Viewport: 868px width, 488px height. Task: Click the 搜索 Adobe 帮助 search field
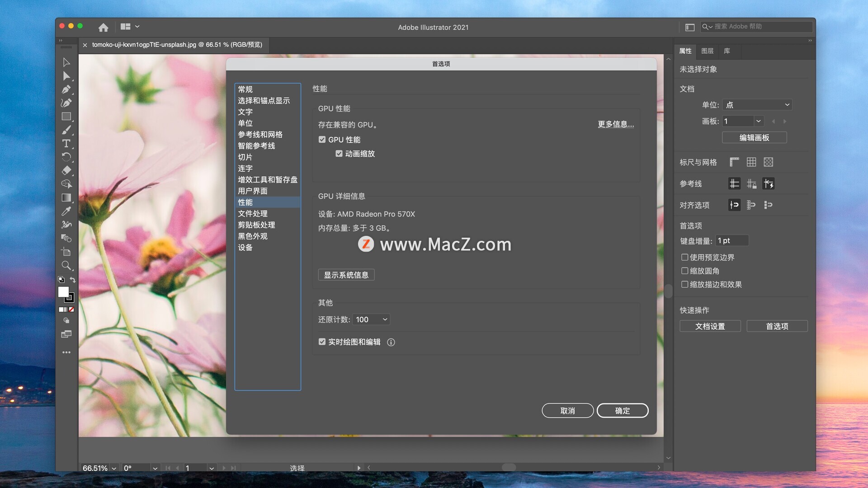[756, 27]
